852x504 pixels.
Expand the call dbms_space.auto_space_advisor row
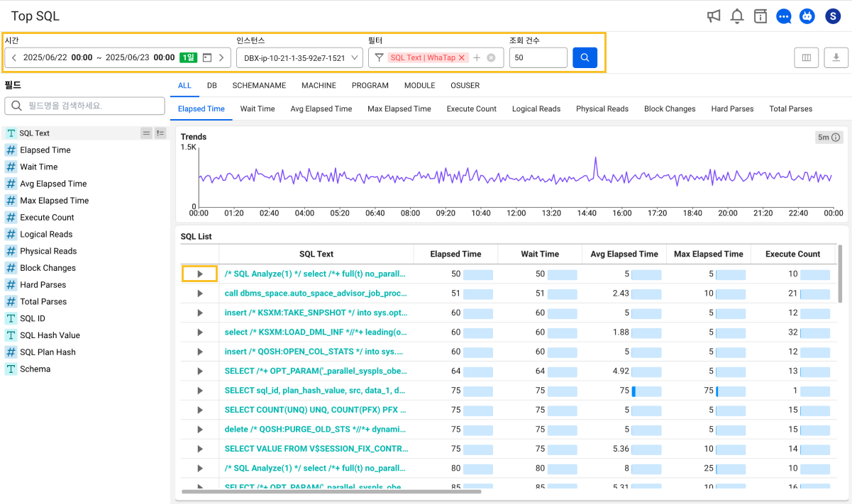coord(200,293)
